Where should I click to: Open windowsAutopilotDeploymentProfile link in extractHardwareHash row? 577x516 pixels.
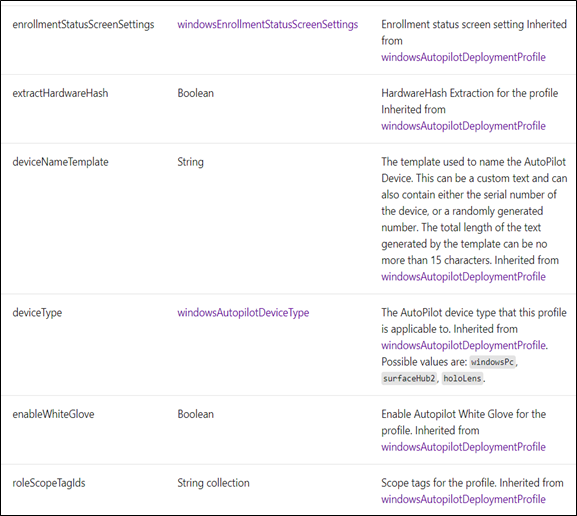pos(463,126)
